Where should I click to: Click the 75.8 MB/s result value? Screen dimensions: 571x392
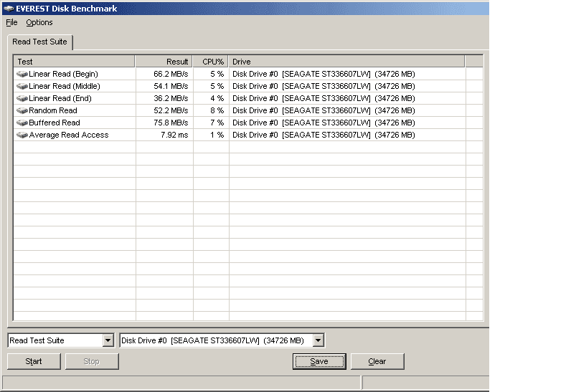tap(171, 123)
